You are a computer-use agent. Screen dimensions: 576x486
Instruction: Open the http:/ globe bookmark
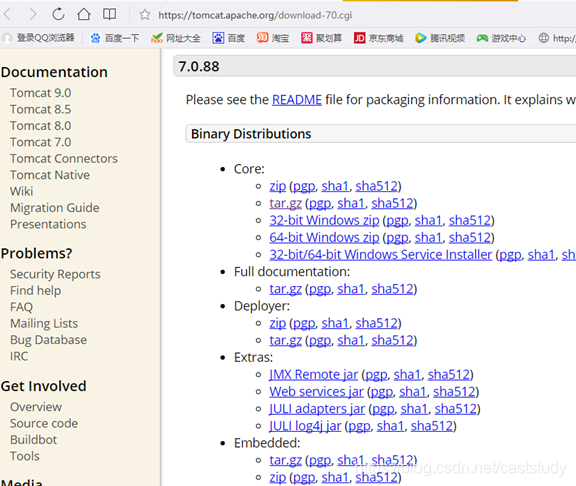(557, 38)
